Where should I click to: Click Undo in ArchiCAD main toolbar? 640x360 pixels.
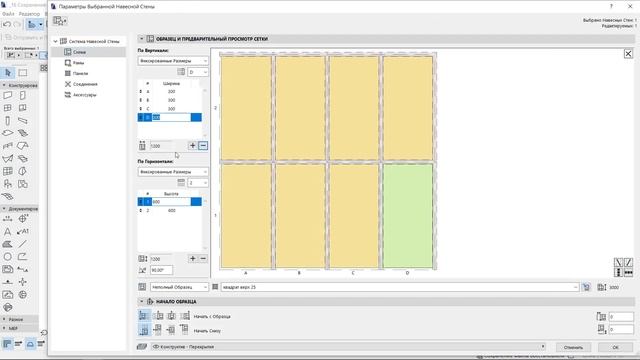(7, 24)
